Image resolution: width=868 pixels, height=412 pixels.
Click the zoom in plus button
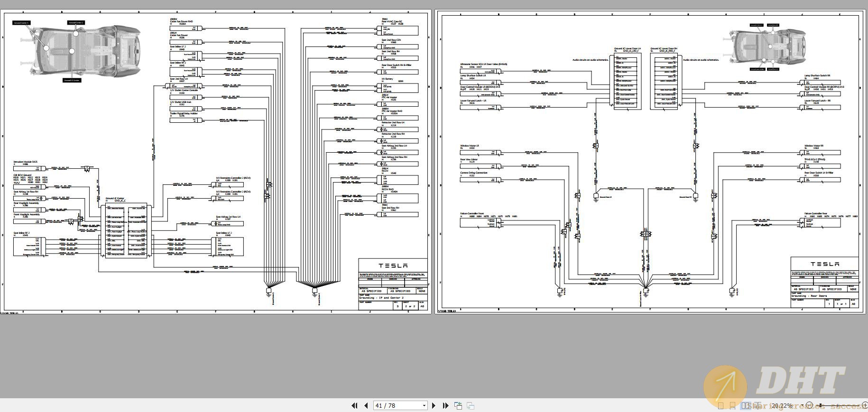coord(865,405)
